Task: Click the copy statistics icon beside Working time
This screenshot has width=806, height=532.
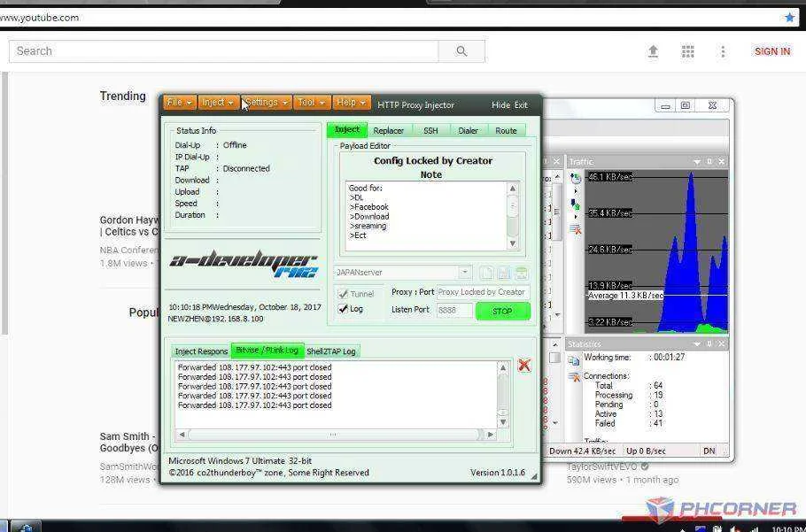Action: (x=574, y=360)
